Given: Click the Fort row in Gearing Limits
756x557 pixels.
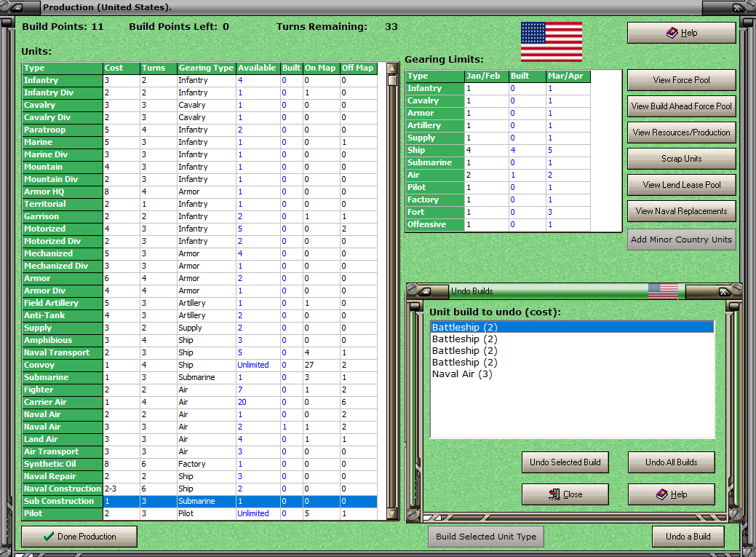Looking at the screenshot, I should click(x=498, y=212).
